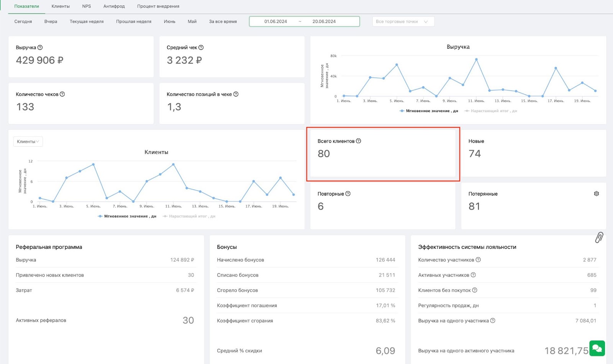
Task: Open the Все торговые точки dropdown
Action: point(403,21)
